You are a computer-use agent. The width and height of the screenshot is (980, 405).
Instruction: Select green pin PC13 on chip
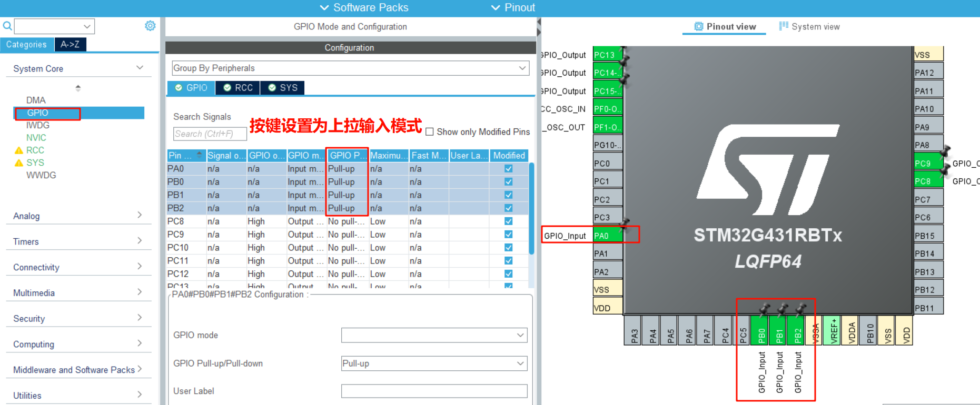pos(608,55)
